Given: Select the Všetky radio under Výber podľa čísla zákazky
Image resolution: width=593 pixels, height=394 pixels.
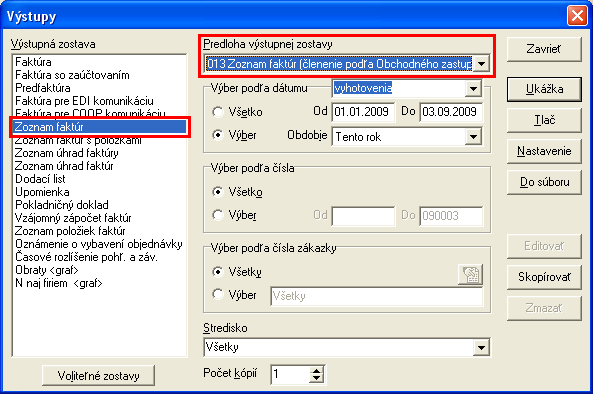Looking at the screenshot, I should [x=218, y=272].
